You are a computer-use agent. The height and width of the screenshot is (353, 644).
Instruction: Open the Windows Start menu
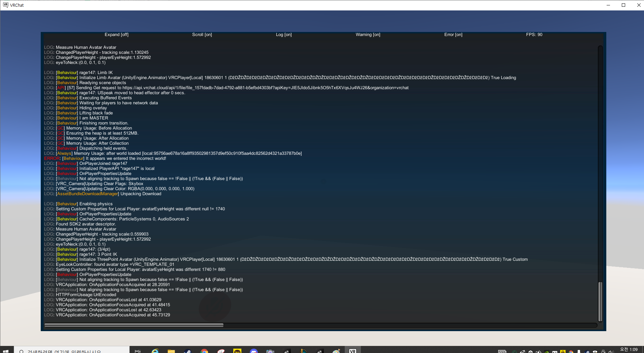(6, 351)
